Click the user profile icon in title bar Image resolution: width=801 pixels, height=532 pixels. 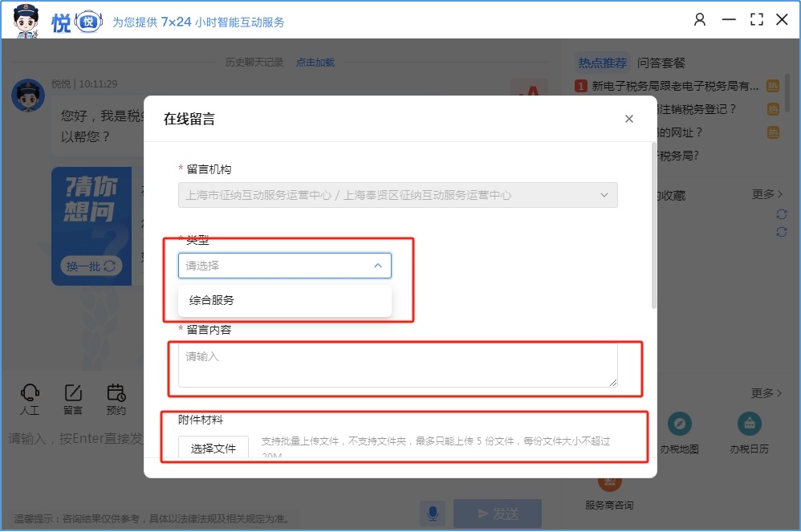pos(700,19)
